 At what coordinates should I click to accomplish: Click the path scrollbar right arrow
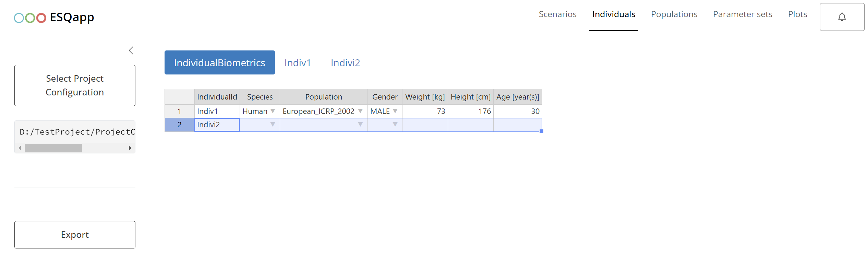(x=130, y=148)
